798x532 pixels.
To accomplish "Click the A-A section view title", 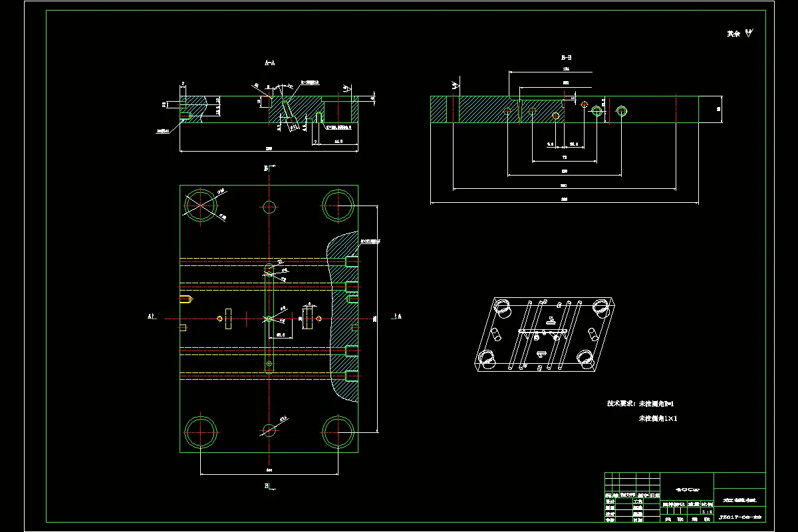I will (270, 63).
